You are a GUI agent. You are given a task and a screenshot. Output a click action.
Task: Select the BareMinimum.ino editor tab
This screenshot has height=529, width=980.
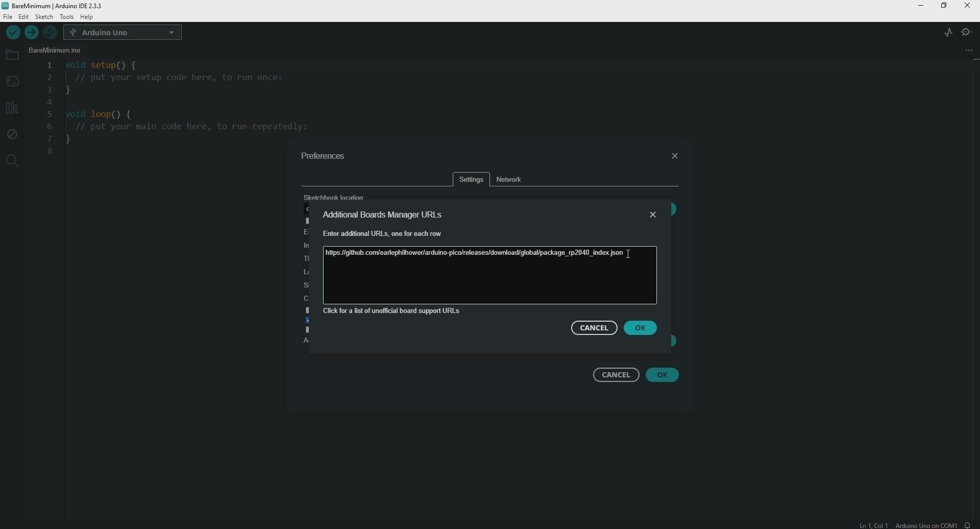click(x=55, y=51)
